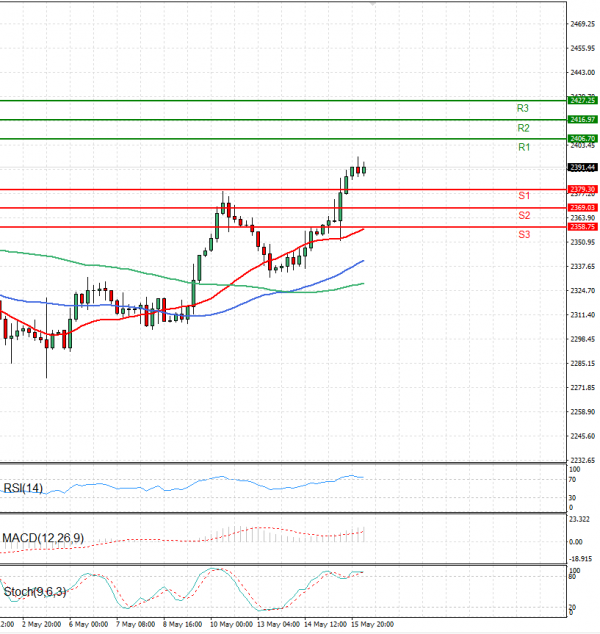Click the MACD -18.915 scale value
Image resolution: width=600 pixels, height=634 pixels.
pyautogui.click(x=581, y=559)
